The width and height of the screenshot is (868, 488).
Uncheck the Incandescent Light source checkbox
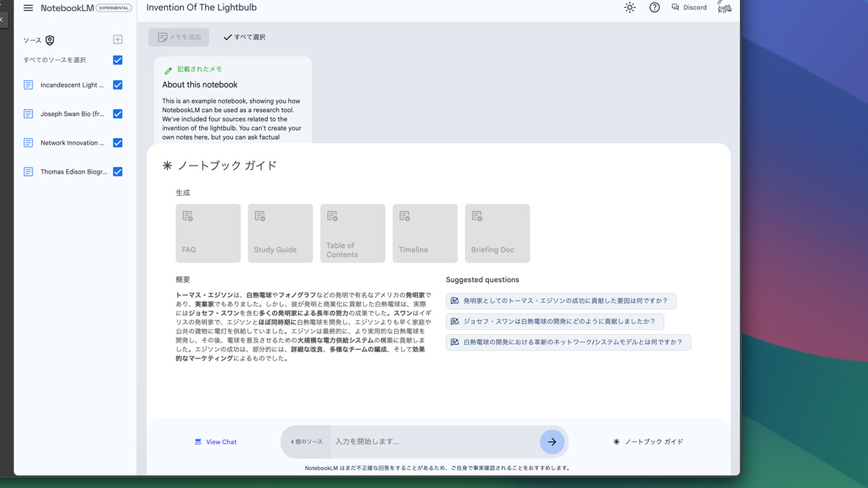click(x=118, y=85)
